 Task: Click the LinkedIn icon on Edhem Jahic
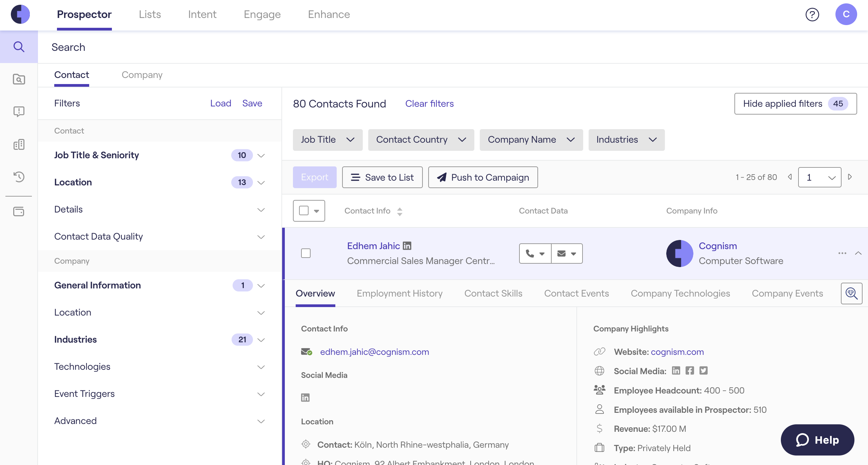pos(407,246)
